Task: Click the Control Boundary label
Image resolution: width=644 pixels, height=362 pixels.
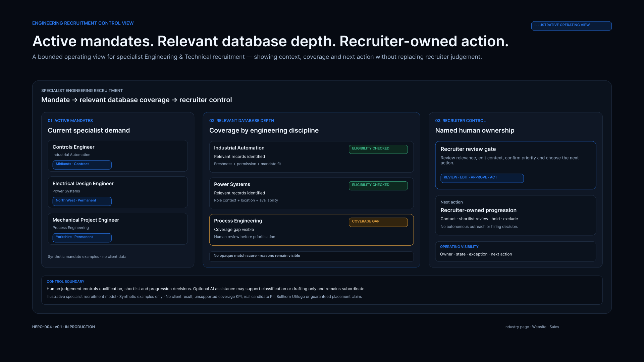Action: point(65,282)
